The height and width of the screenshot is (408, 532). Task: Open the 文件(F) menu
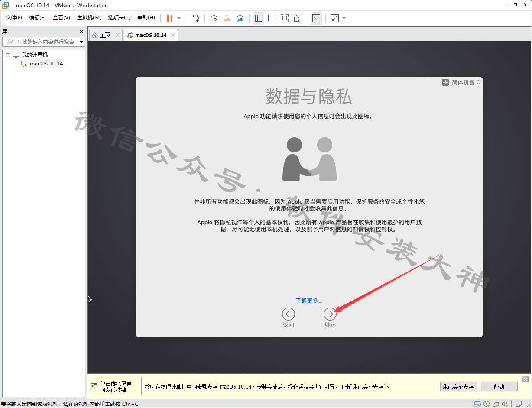(13, 18)
